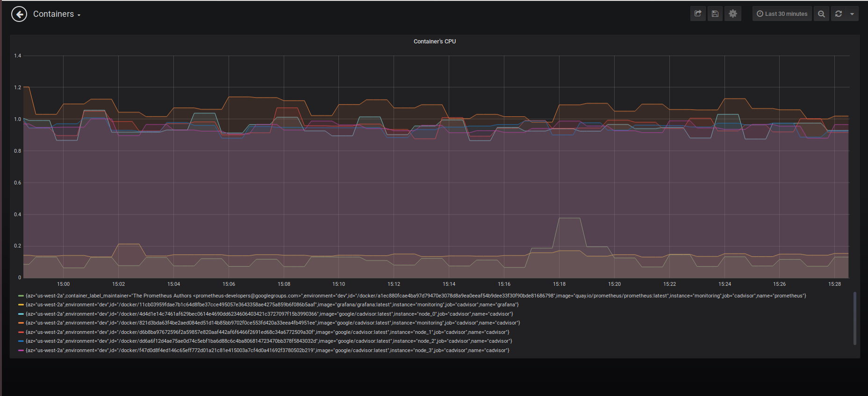The height and width of the screenshot is (396, 868).
Task: Click the refresh dashboard icon
Action: point(839,14)
